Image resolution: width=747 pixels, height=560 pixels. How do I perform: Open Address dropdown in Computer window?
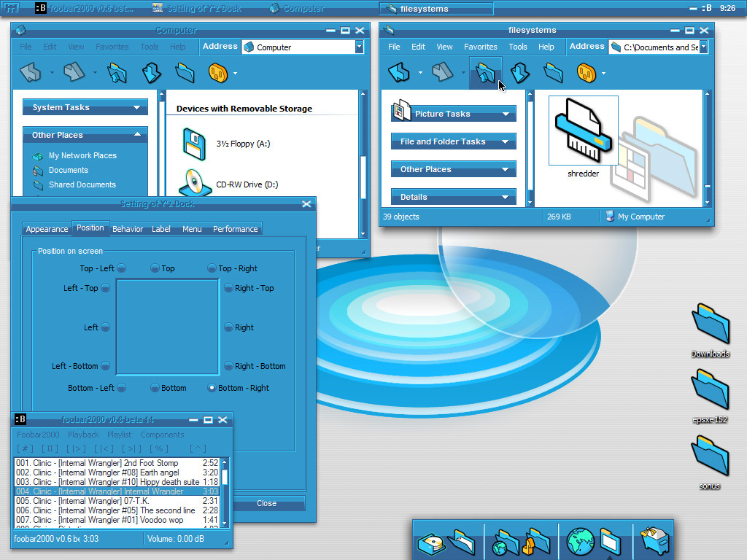pos(359,47)
